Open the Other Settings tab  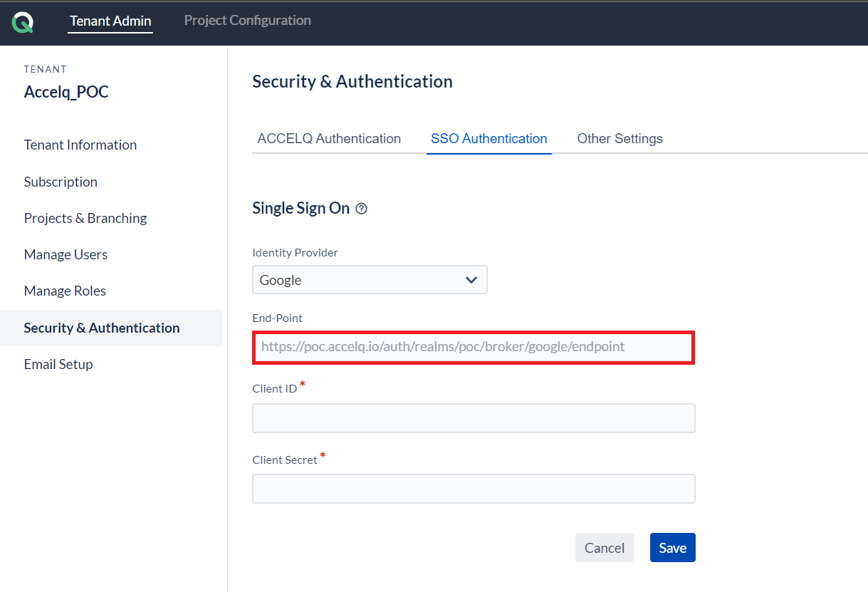click(x=619, y=138)
